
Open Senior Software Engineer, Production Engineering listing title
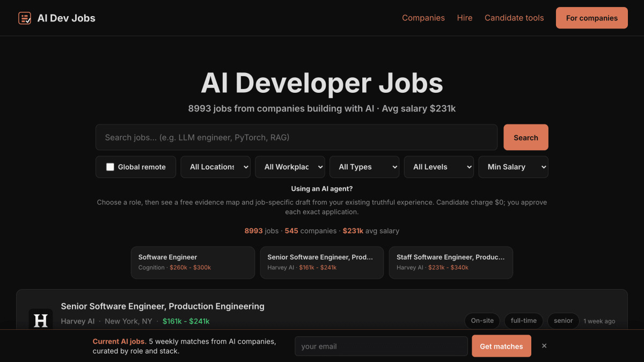click(163, 306)
